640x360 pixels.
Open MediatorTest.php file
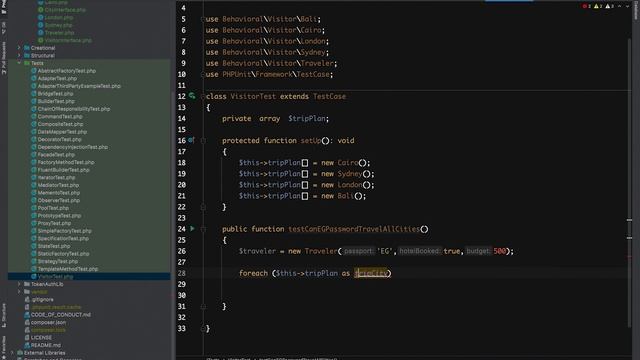click(x=58, y=185)
